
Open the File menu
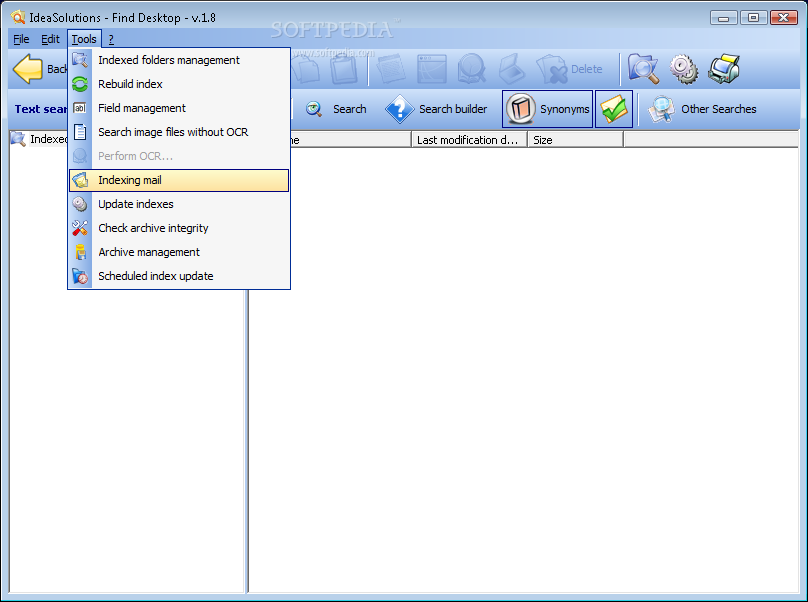point(21,39)
